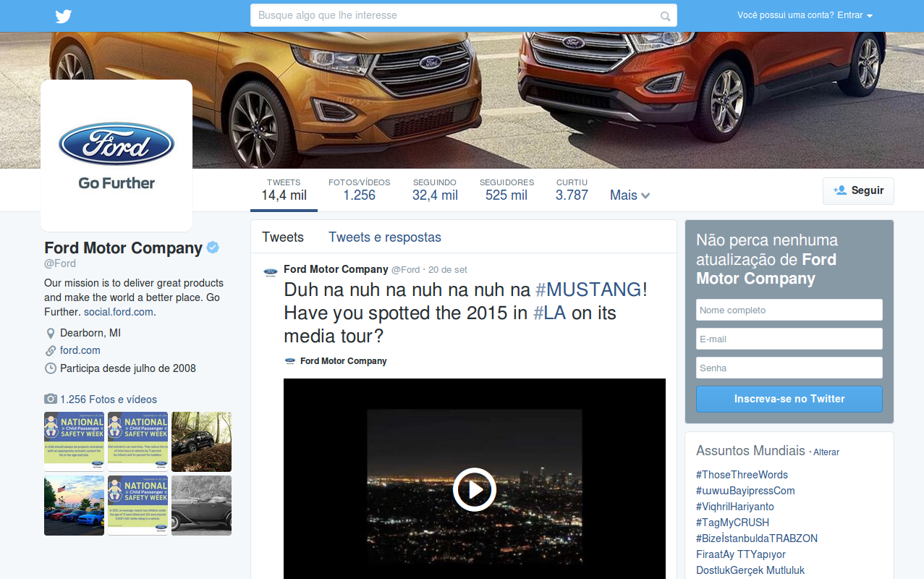Click 'Participa desde julho de 2008' text
The width and height of the screenshot is (924, 579).
[128, 368]
